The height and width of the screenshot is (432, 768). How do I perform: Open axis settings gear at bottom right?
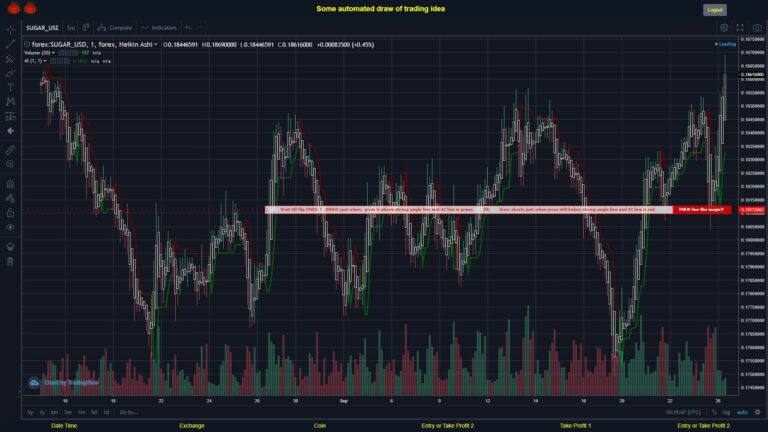click(757, 412)
